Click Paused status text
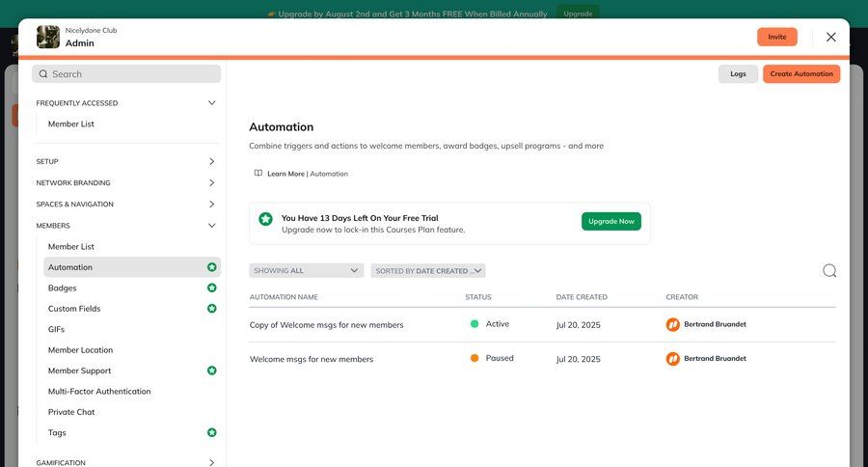 click(500, 358)
